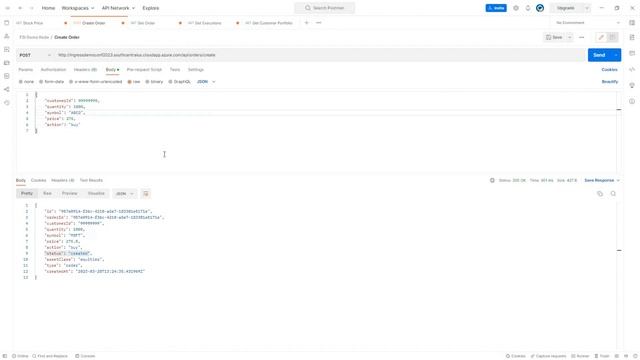Open the JSON body format dropdown
Screen dimensions: 640x360
[x=206, y=82]
